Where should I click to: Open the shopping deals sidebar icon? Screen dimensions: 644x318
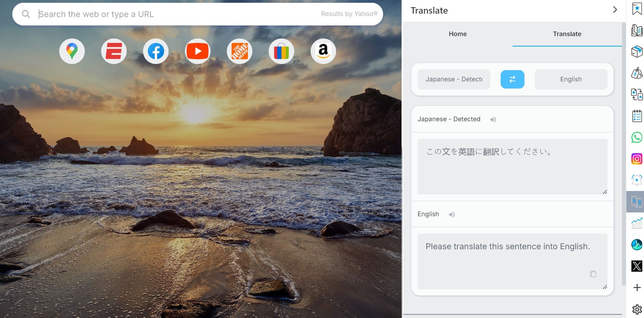[636, 73]
